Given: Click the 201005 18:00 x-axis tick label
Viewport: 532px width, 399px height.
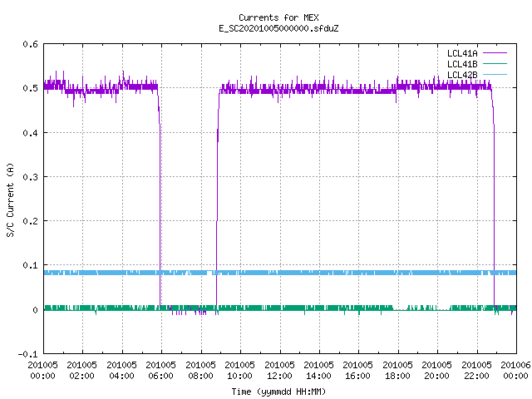Looking at the screenshot, I should click(397, 370).
